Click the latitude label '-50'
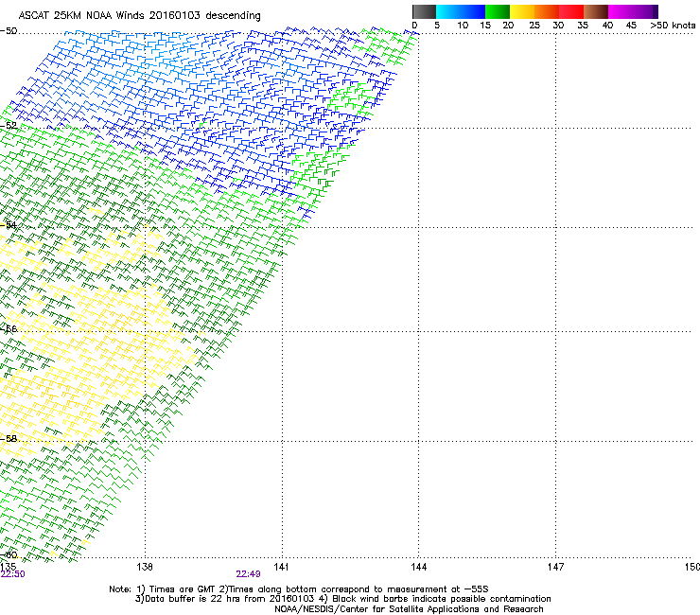700x615 pixels. 9,31
